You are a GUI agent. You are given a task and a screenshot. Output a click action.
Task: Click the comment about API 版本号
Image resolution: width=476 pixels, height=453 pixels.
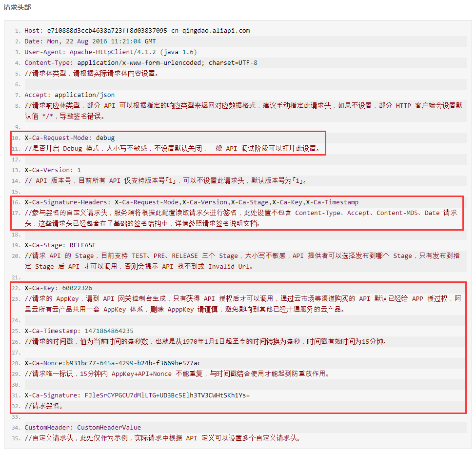click(166, 180)
